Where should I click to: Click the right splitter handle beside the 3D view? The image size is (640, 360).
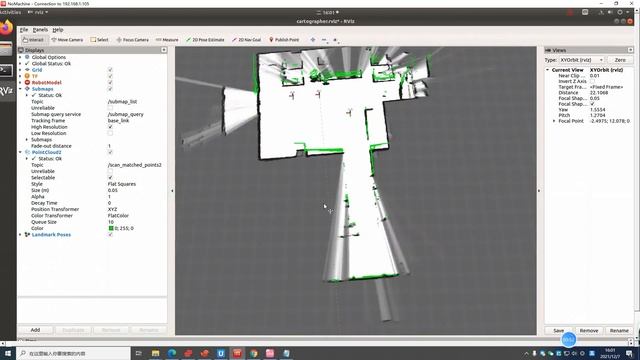[x=540, y=191]
